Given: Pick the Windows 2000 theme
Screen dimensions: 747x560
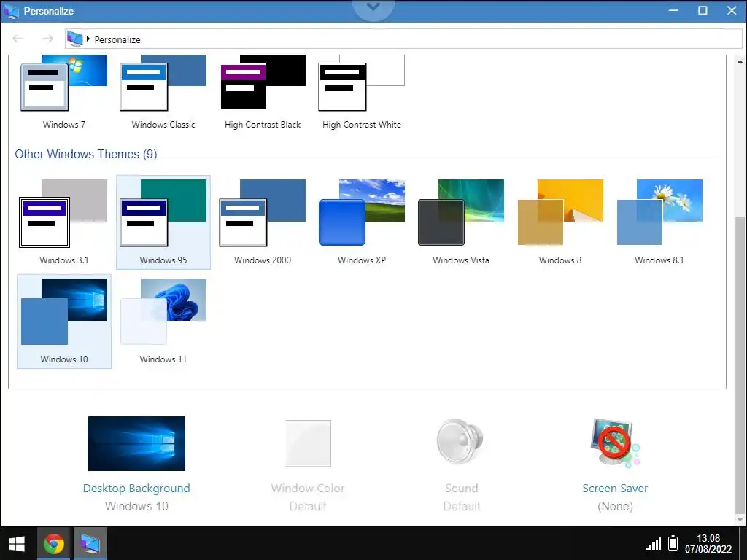Looking at the screenshot, I should [263, 222].
